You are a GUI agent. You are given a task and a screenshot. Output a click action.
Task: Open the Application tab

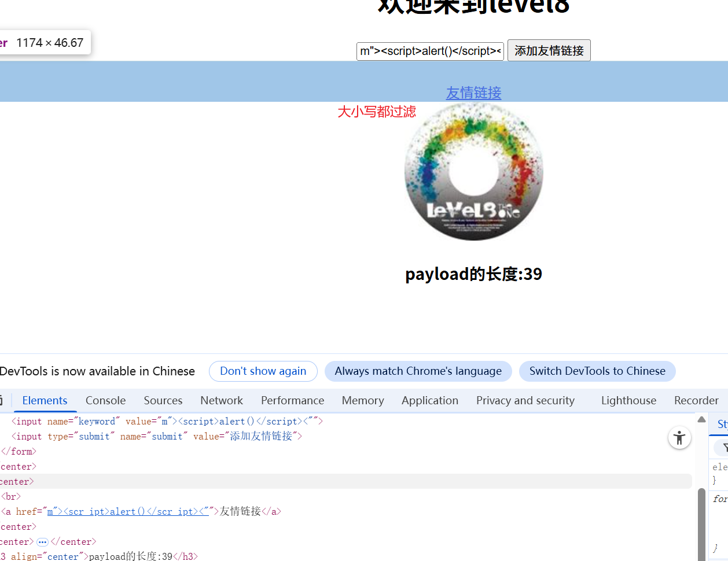coord(430,400)
